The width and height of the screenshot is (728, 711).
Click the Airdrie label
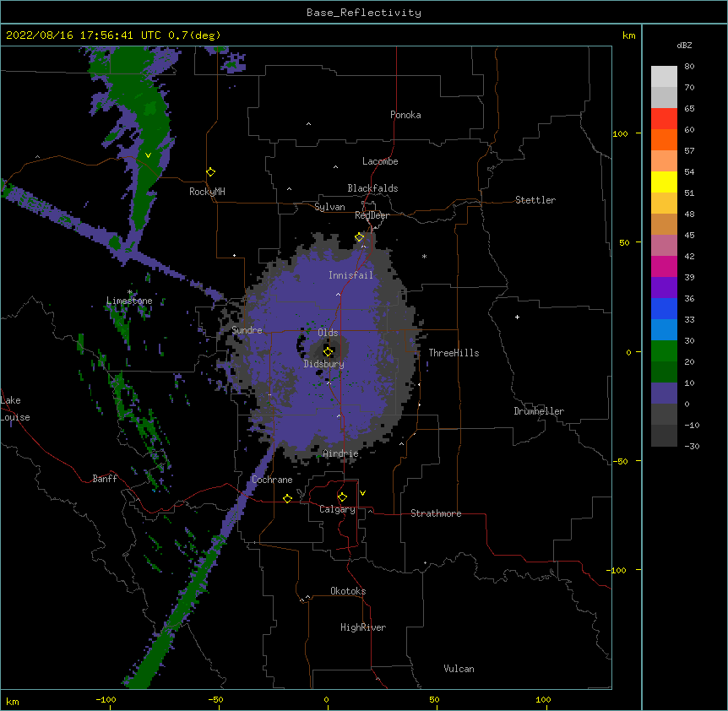(x=340, y=453)
